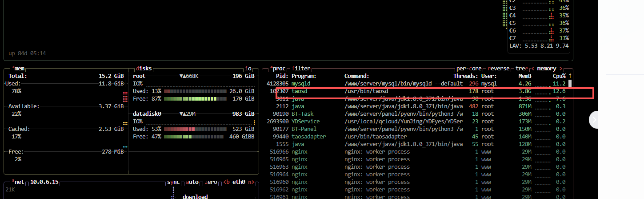The height and width of the screenshot is (199, 644).
Task: Toggle tree view for processes
Action: (x=522, y=69)
